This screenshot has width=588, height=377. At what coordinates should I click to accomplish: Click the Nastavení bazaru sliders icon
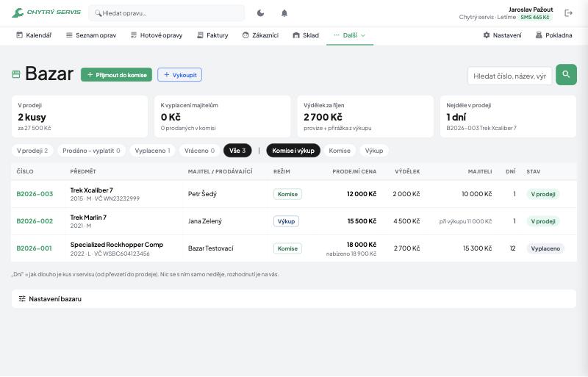[x=22, y=299]
